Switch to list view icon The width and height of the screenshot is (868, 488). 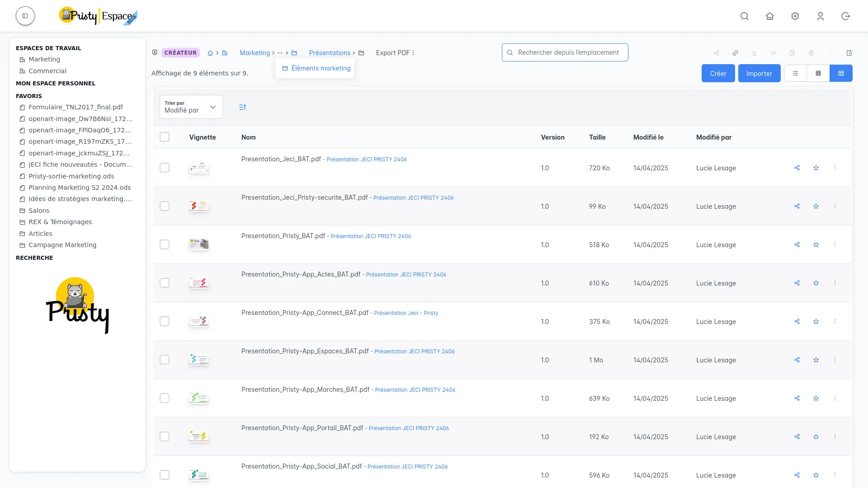[x=795, y=73]
